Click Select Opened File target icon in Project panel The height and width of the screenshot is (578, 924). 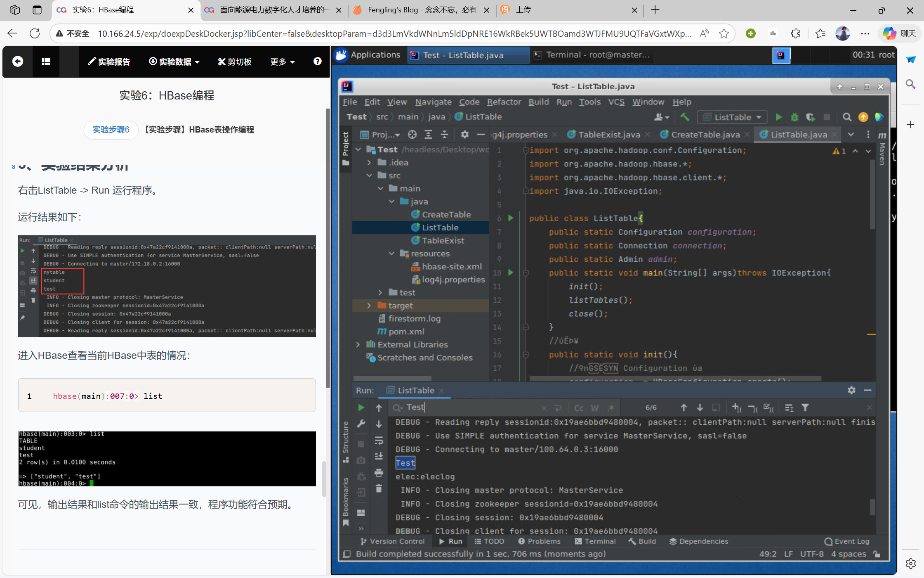[x=412, y=135]
